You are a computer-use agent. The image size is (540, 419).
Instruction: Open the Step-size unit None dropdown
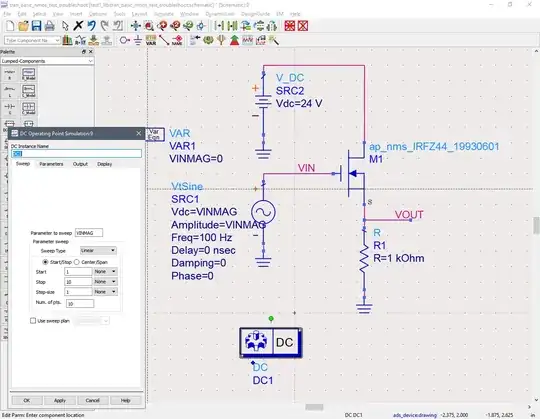point(105,292)
